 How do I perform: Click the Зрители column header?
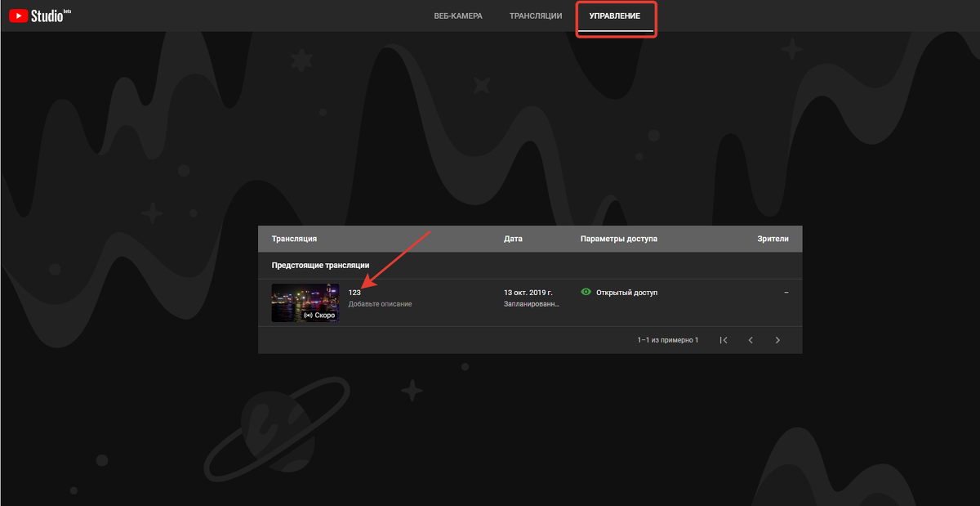773,239
